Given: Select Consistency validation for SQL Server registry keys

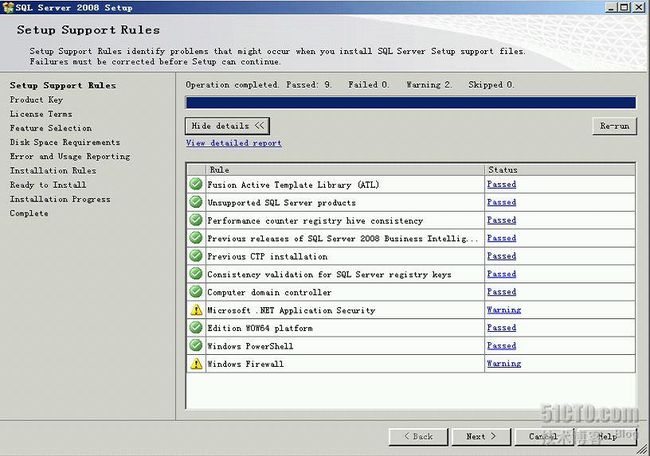Looking at the screenshot, I should (329, 274).
